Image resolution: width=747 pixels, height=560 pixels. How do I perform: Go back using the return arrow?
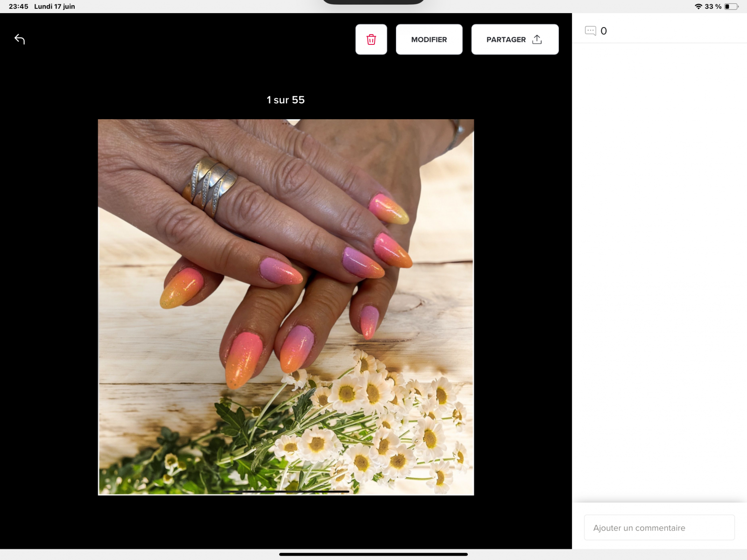click(20, 39)
